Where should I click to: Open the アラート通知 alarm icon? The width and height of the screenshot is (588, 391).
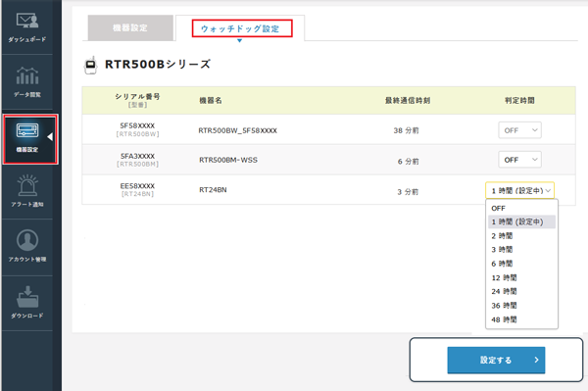[27, 185]
